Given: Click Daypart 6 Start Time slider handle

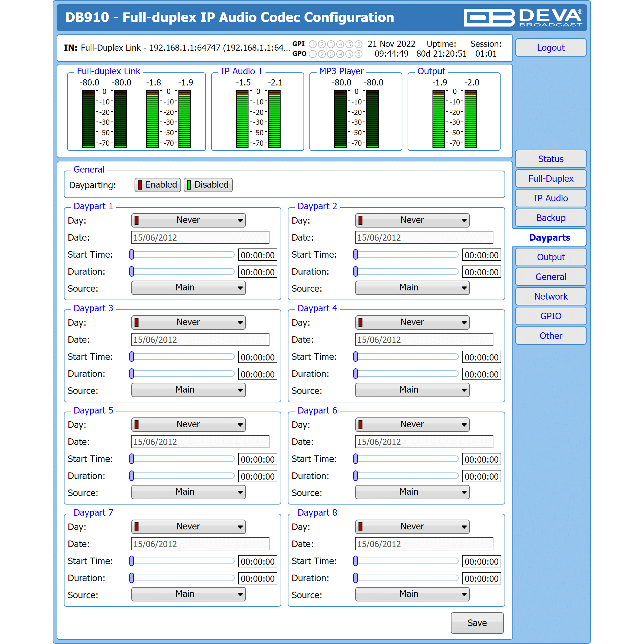Looking at the screenshot, I should pyautogui.click(x=356, y=459).
